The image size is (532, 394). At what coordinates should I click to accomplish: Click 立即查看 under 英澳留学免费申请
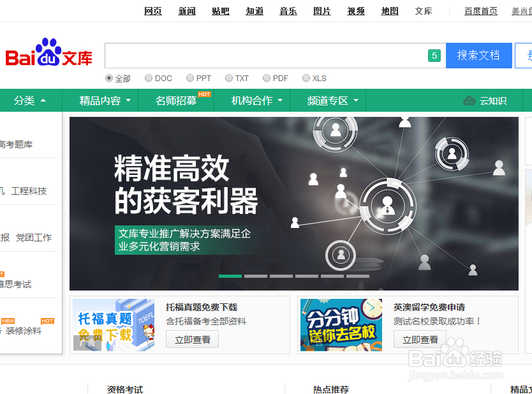point(420,339)
